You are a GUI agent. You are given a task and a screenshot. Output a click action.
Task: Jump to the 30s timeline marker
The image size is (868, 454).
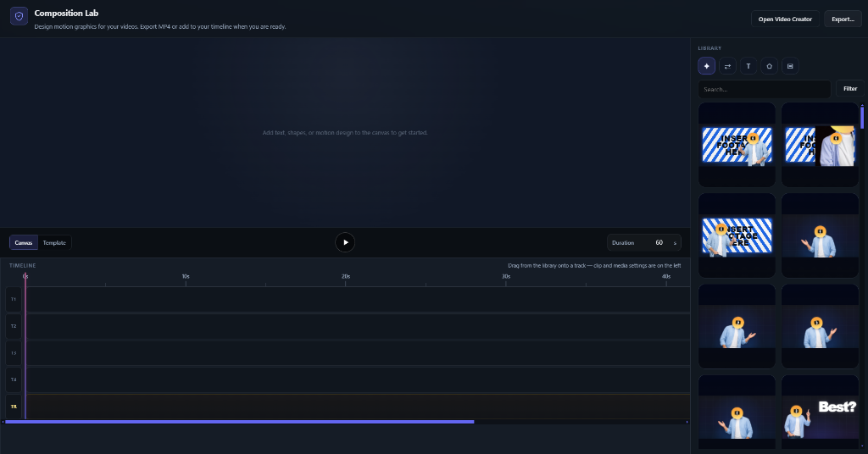click(x=506, y=276)
